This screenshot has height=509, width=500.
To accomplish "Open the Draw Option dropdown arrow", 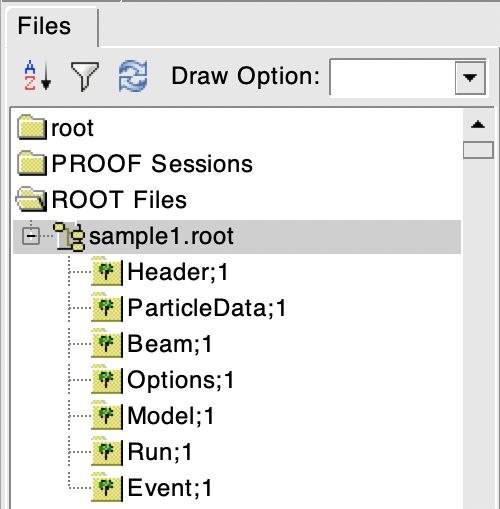I will pos(470,78).
